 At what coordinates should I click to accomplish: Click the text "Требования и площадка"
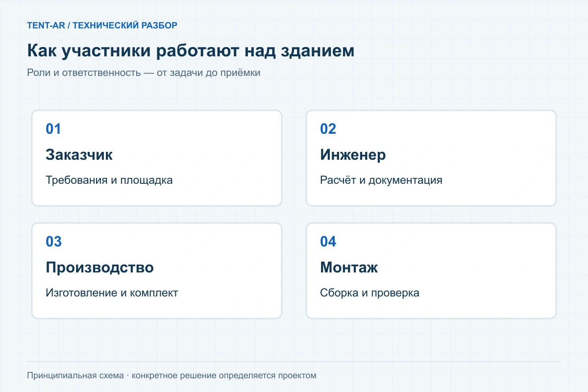coord(109,180)
